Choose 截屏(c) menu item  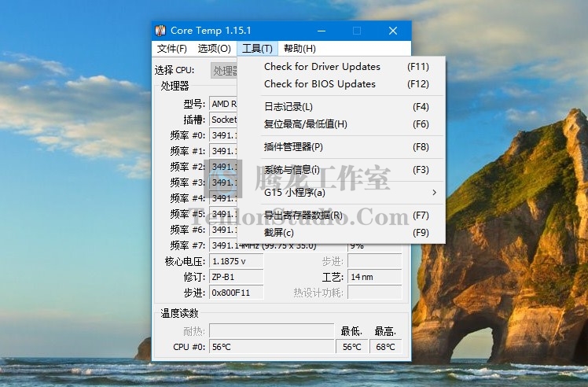coord(341,233)
